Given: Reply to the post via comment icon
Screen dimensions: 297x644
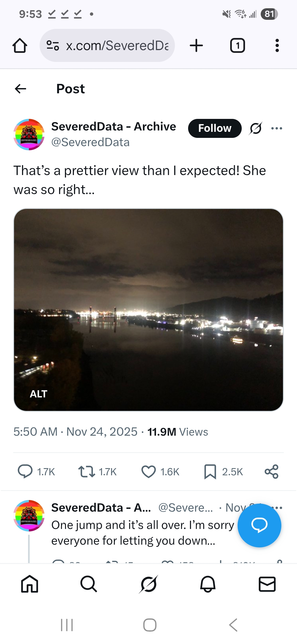Looking at the screenshot, I should pos(25,471).
